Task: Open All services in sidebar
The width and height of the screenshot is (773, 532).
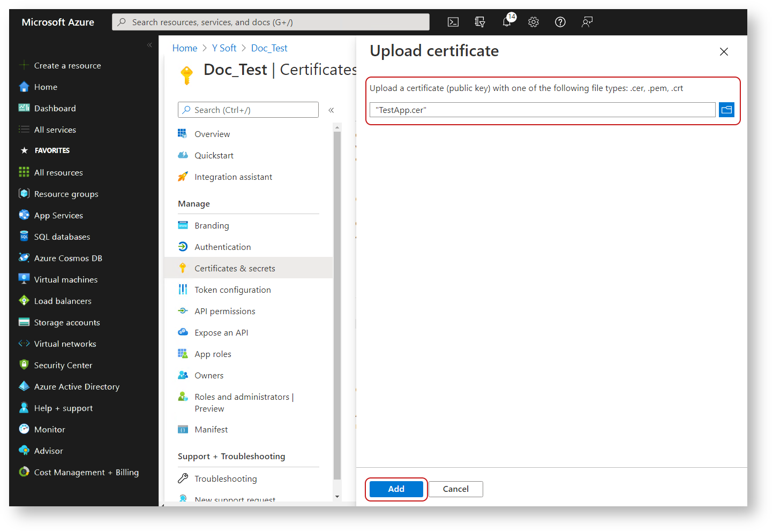Action: coord(55,130)
